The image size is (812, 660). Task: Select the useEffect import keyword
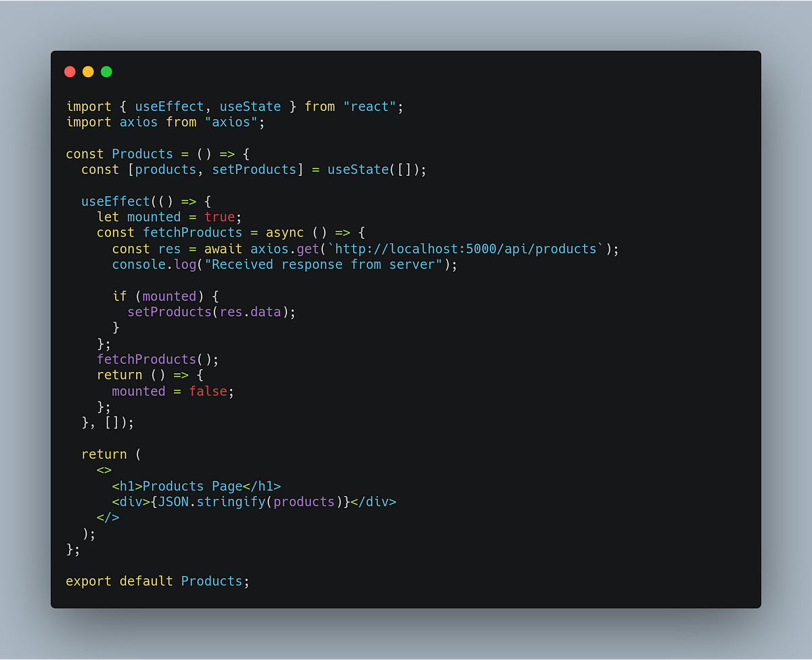[x=169, y=106]
